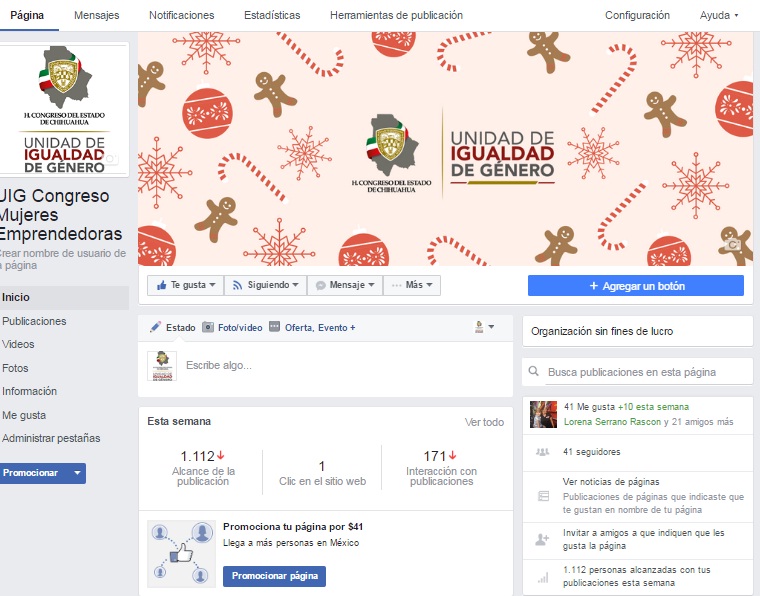Open the Promocionar dropdown arrow in sidebar

pyautogui.click(x=77, y=473)
